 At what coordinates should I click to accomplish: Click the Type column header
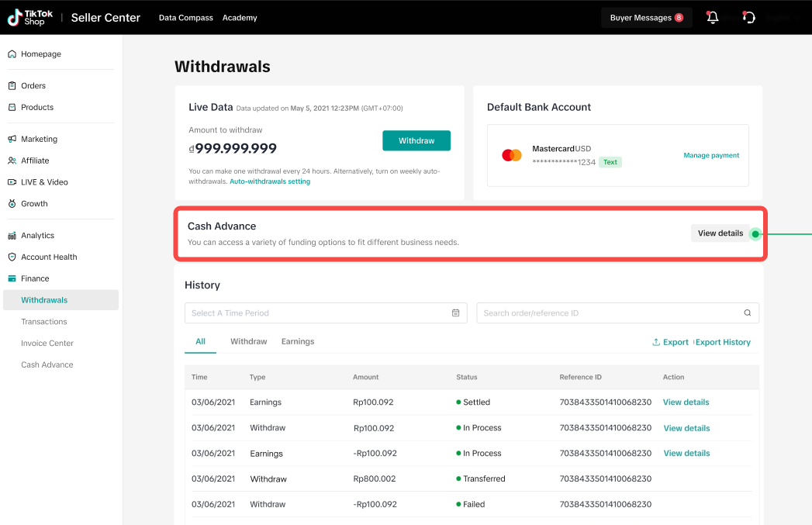pos(257,377)
